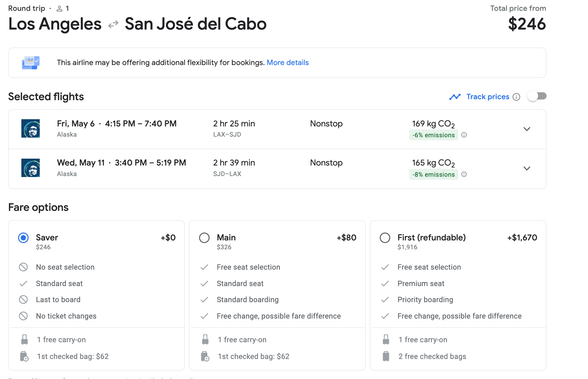This screenshot has height=379, width=588.
Task: Select the Saver fare radio button
Action: [x=23, y=238]
